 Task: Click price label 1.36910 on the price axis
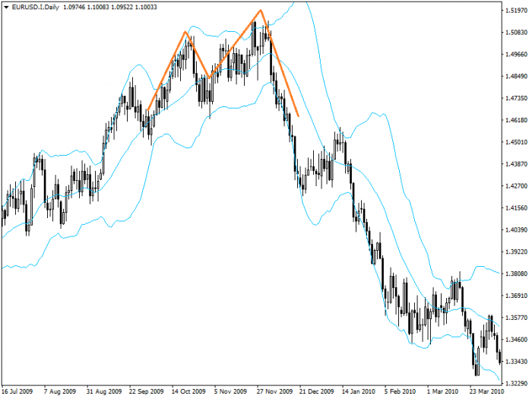(x=516, y=296)
